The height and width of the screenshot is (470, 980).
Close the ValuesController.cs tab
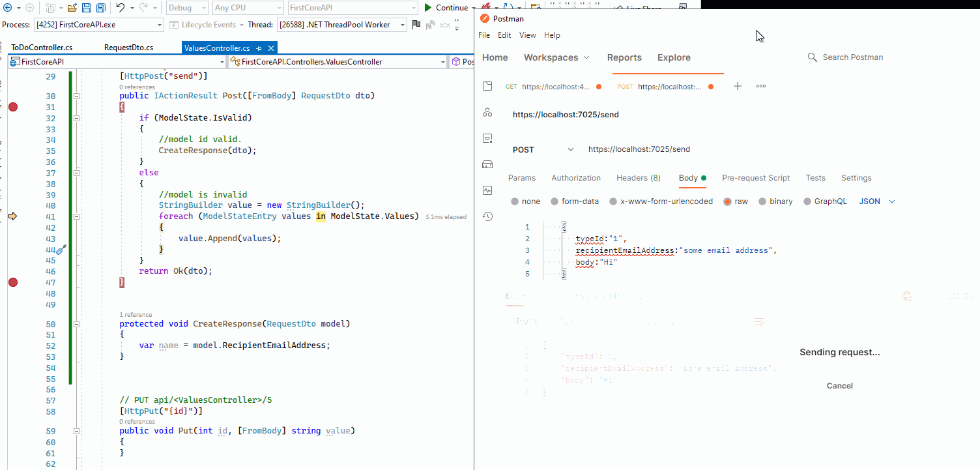(x=271, y=48)
